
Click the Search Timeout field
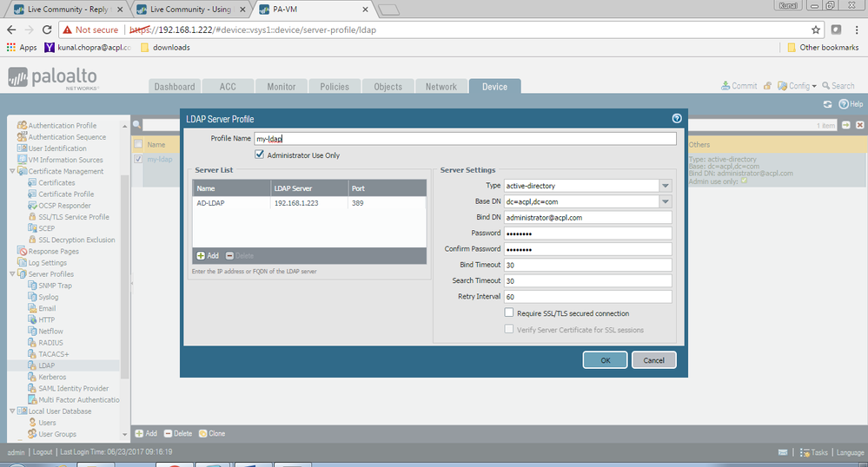pyautogui.click(x=588, y=280)
